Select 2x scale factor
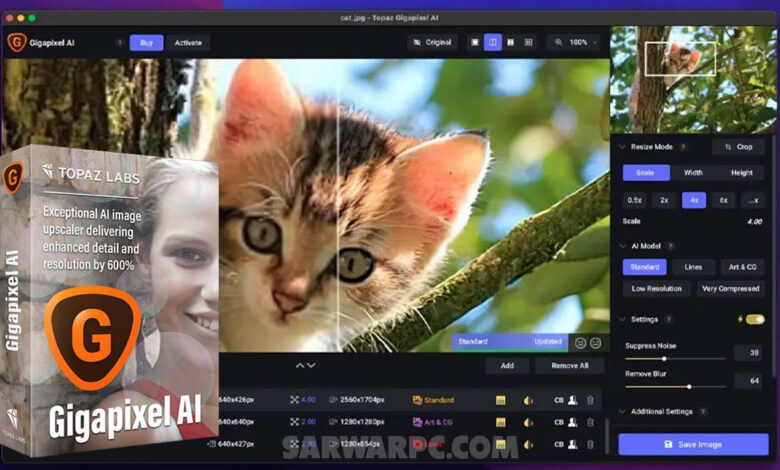The width and height of the screenshot is (780, 470). (x=664, y=200)
